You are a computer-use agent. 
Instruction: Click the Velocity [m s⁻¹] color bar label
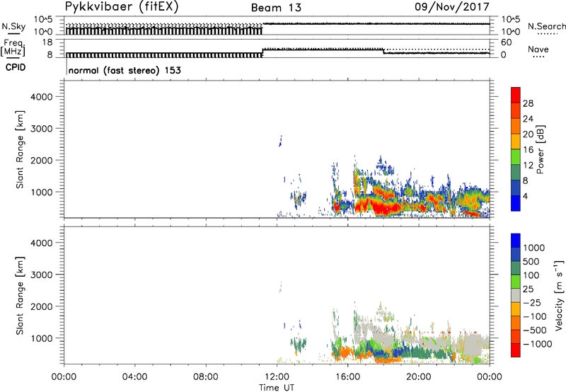559,295
